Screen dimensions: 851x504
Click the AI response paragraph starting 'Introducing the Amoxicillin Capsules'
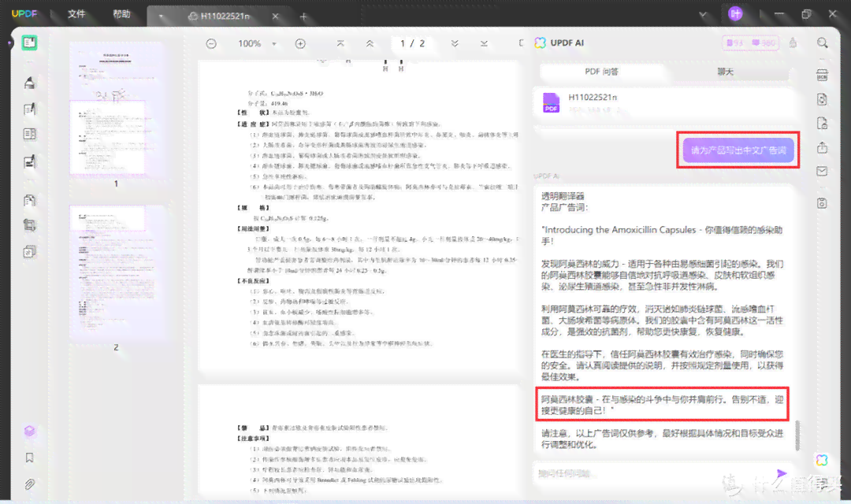[x=662, y=235]
